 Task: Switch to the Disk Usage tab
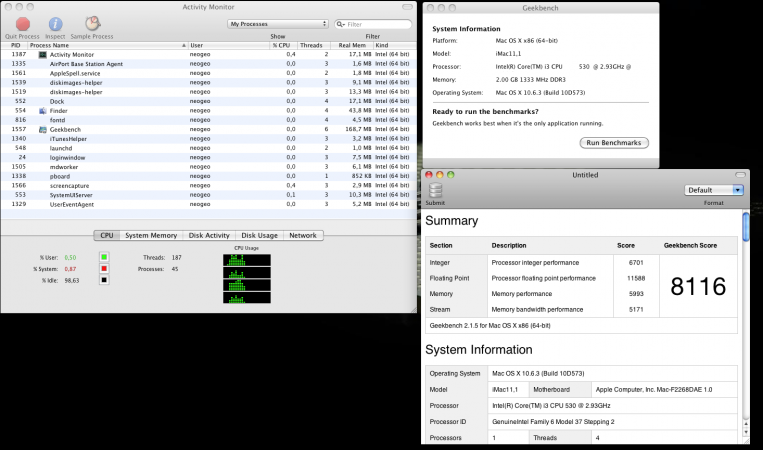click(x=259, y=235)
